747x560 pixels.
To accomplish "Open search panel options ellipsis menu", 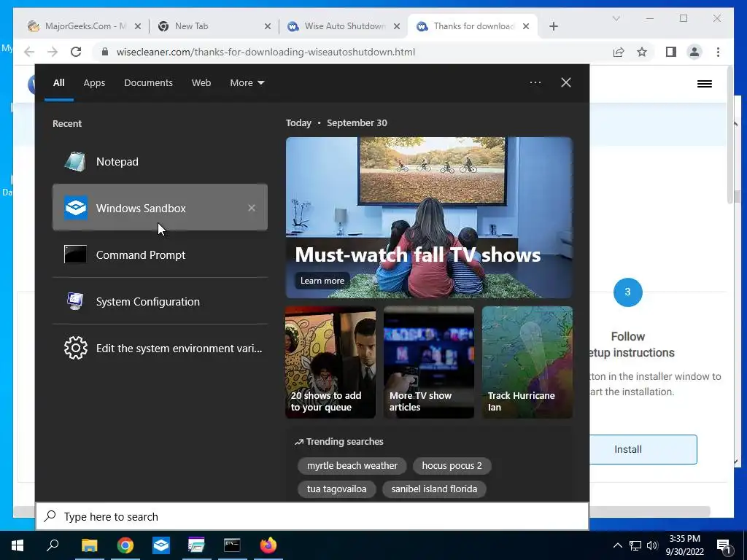I will coord(535,82).
